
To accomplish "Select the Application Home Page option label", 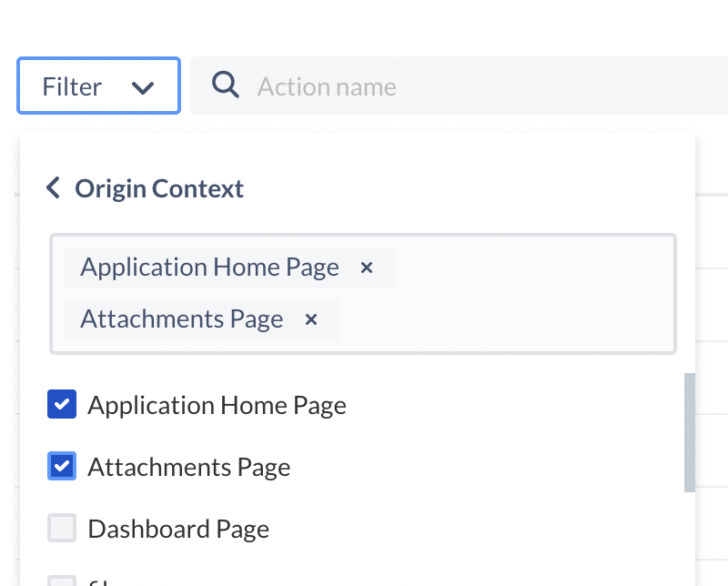I will click(x=217, y=405).
